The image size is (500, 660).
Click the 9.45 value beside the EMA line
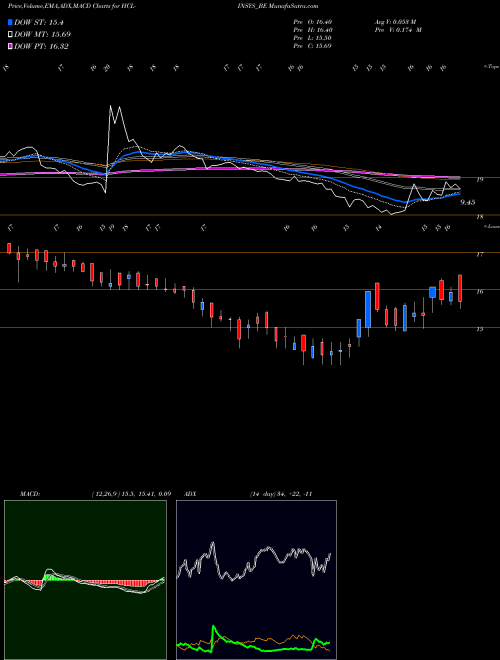click(468, 202)
